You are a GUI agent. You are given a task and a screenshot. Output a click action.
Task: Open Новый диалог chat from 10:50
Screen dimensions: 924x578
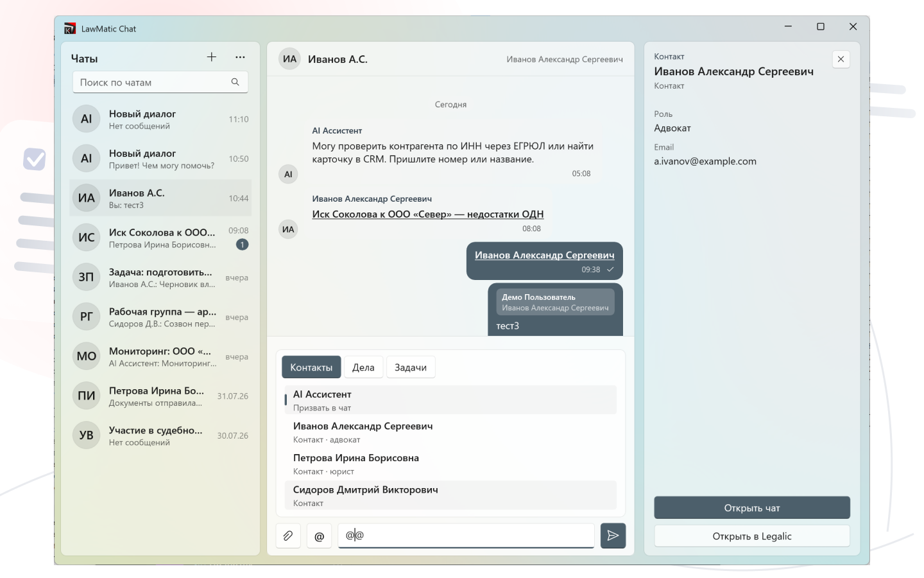(x=160, y=159)
